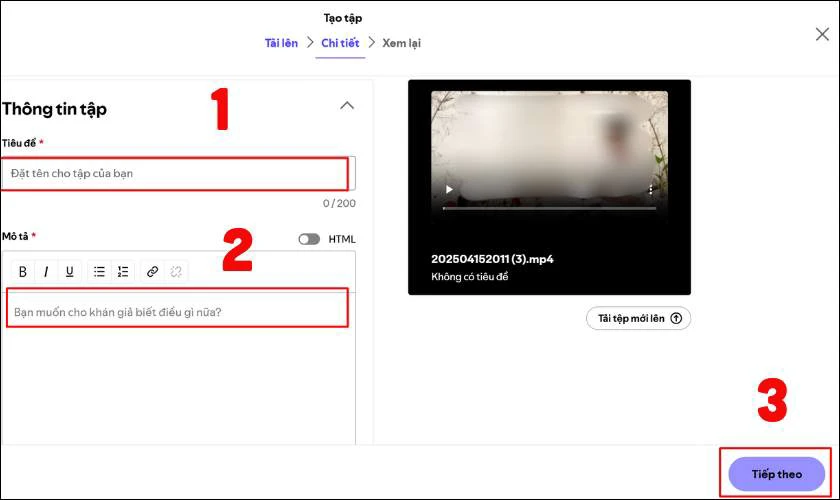Insert a bulleted list in description
This screenshot has height=500, width=840.
click(99, 272)
